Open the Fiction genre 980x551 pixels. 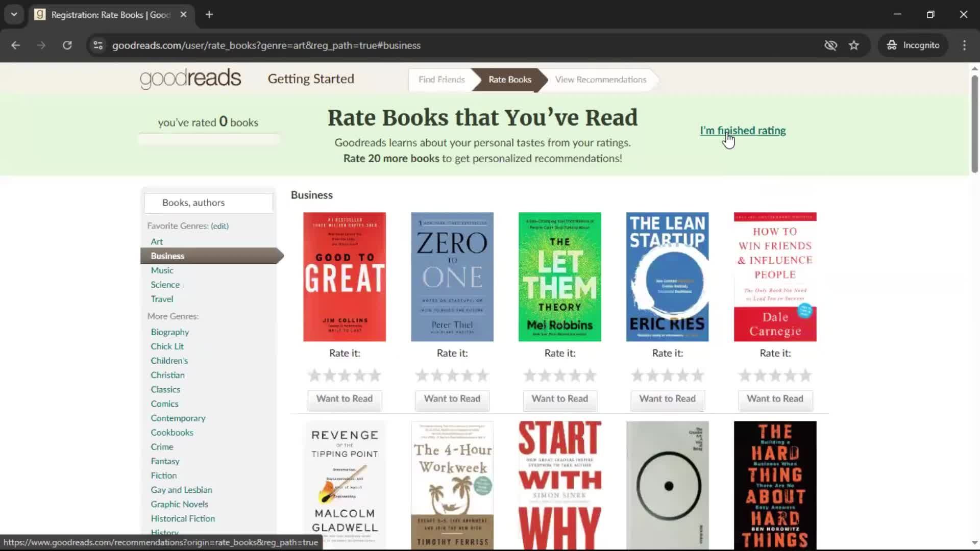pos(163,475)
